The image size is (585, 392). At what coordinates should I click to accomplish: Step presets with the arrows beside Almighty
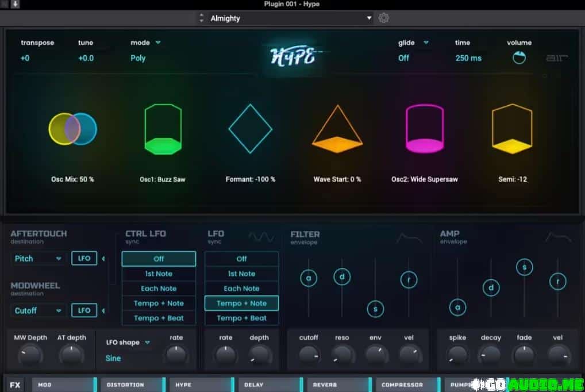(202, 18)
